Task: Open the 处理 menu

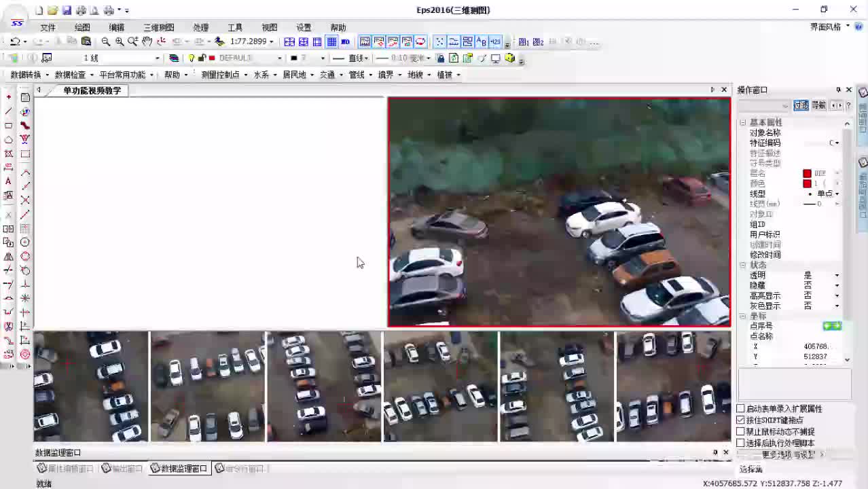Action: [200, 27]
